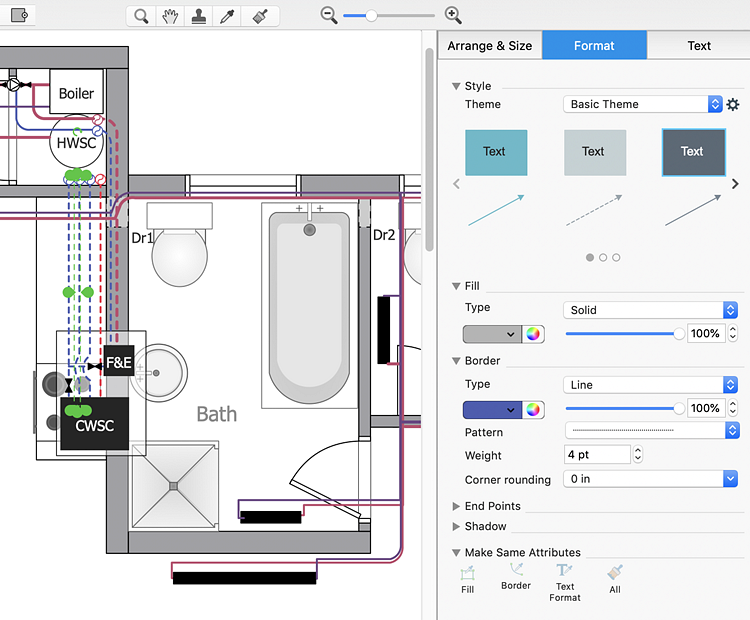
Task: Apply same Fill attribute
Action: [468, 579]
